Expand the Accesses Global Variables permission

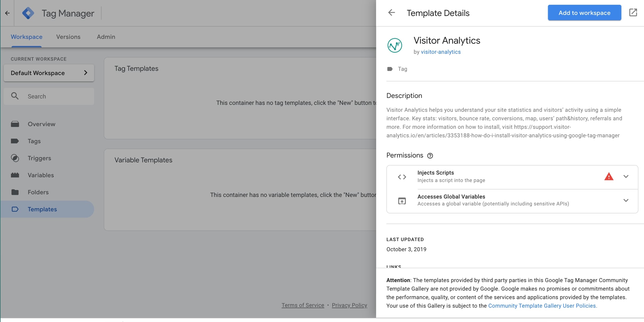click(x=626, y=200)
